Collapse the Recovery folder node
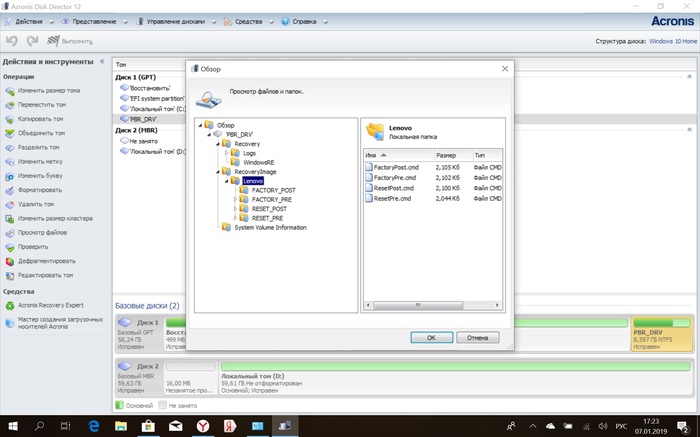 pos(218,144)
